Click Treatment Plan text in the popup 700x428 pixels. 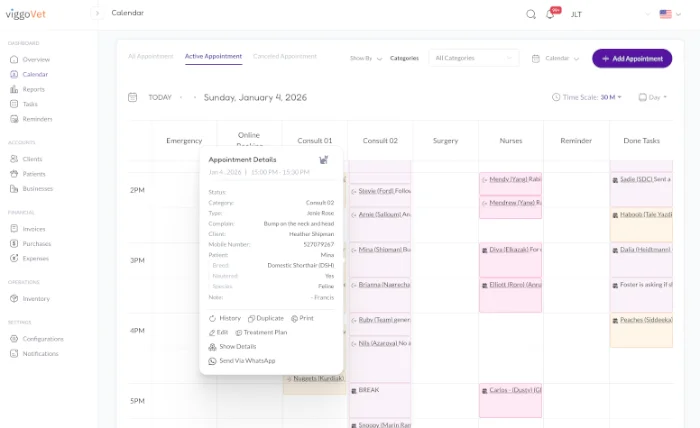(x=265, y=332)
